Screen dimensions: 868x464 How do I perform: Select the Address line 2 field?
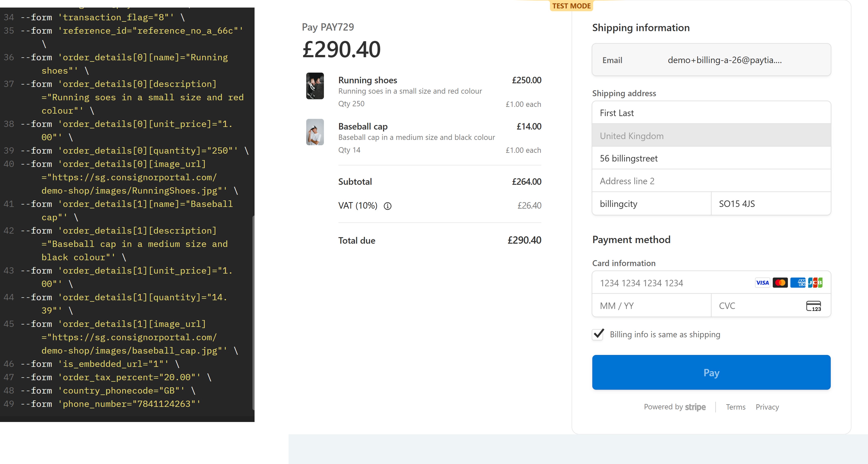(x=711, y=181)
